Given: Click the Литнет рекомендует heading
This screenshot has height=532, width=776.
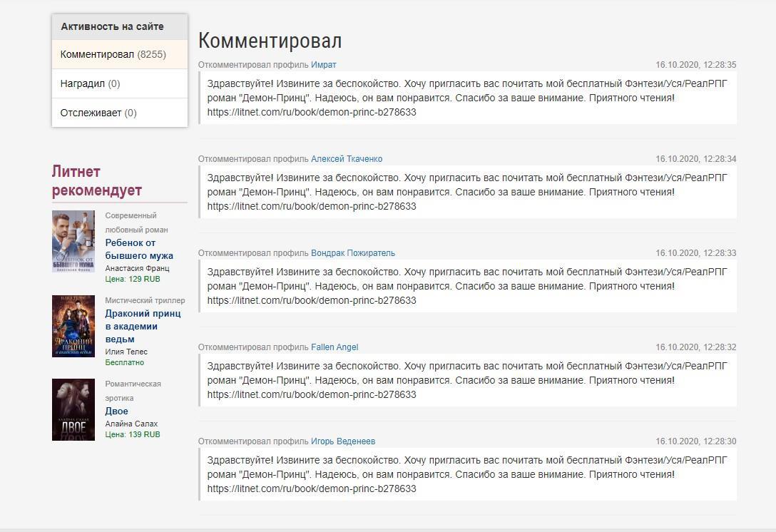Looking at the screenshot, I should tap(96, 181).
